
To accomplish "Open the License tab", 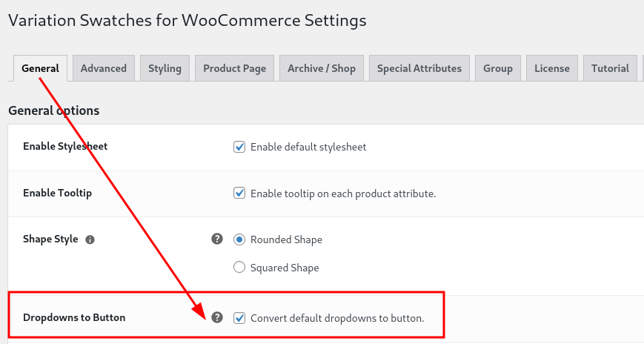I will tap(552, 68).
